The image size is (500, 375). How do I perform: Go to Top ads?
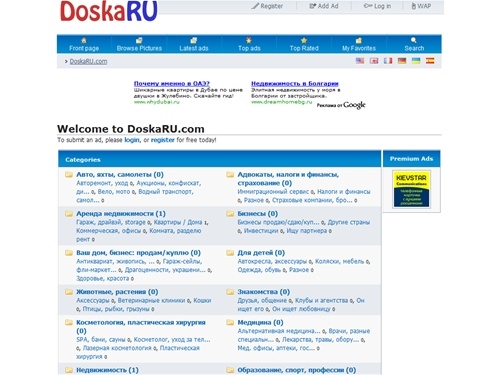point(249,44)
